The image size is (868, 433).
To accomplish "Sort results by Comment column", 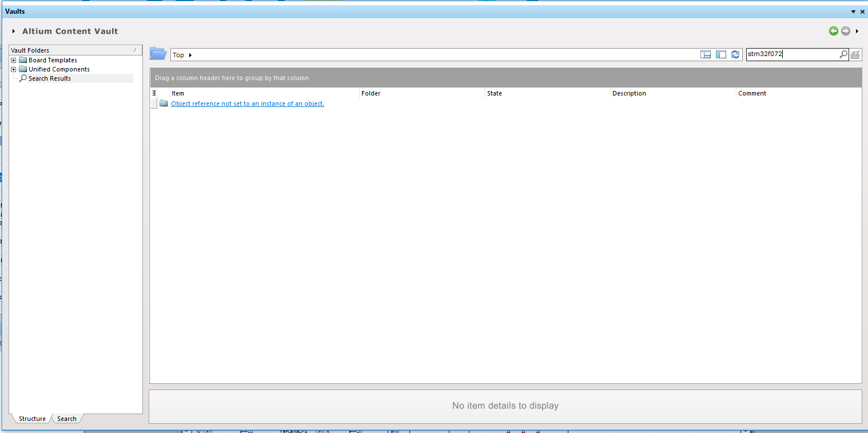I will [x=799, y=93].
